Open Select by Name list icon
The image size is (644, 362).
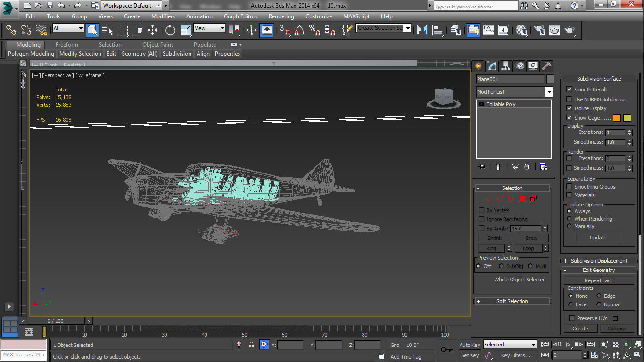(107, 30)
